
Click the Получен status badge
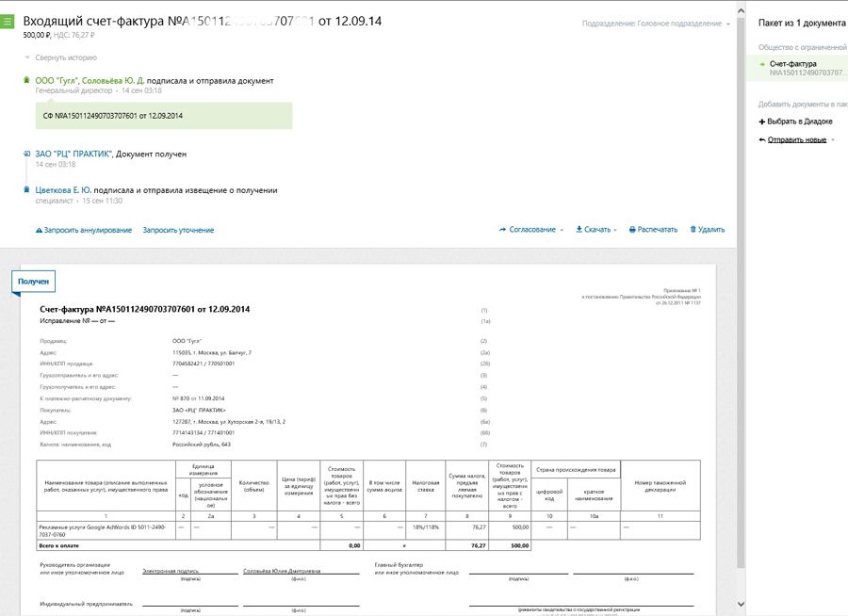click(x=33, y=282)
